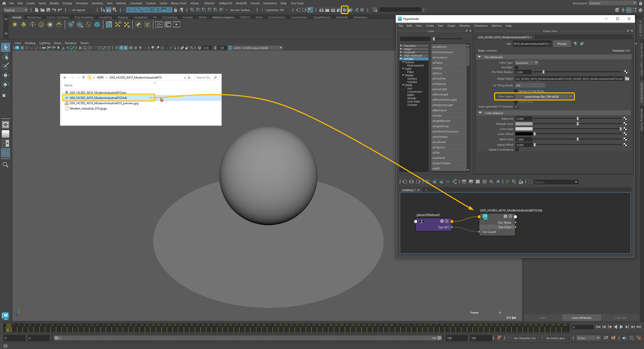644x349 pixels.
Task: Open the ACES view transform dropdown
Action: pos(258,48)
